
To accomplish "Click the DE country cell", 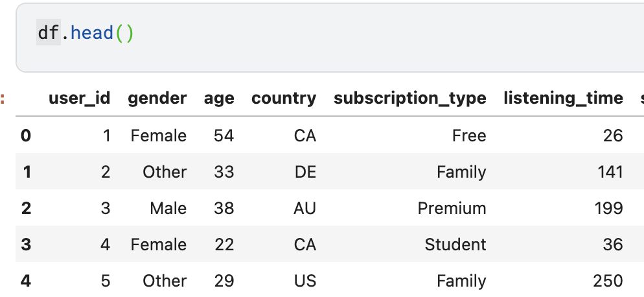I will pyautogui.click(x=305, y=172).
